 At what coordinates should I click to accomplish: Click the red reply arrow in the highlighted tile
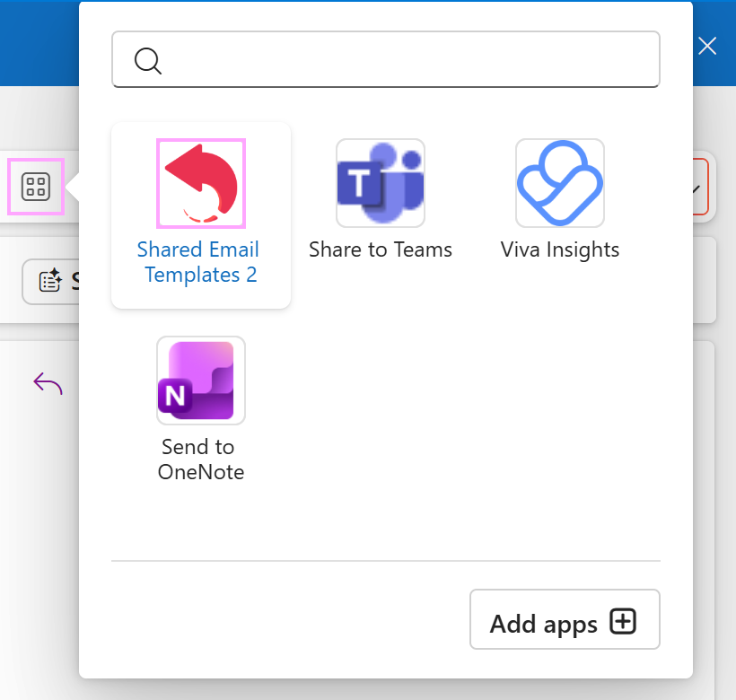[200, 183]
